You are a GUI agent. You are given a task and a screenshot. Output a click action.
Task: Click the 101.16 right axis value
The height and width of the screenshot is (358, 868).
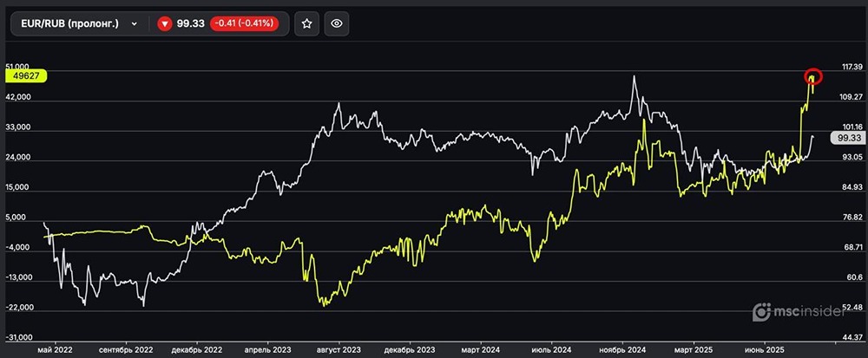click(852, 127)
